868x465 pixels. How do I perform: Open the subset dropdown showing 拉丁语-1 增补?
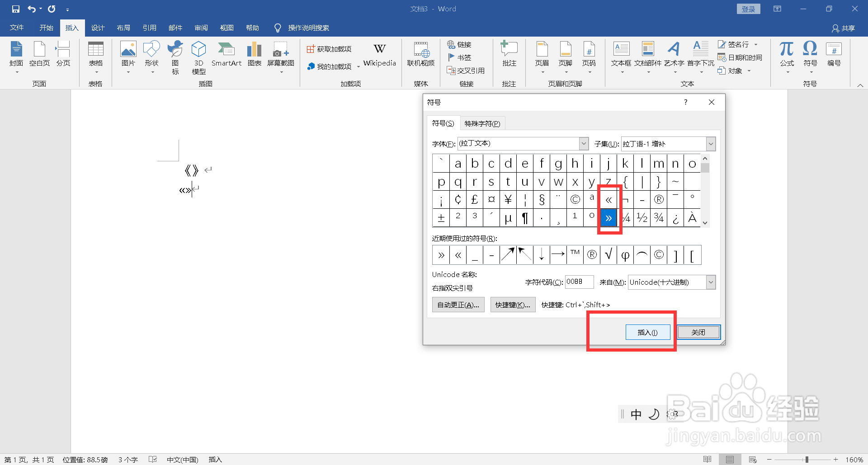710,143
